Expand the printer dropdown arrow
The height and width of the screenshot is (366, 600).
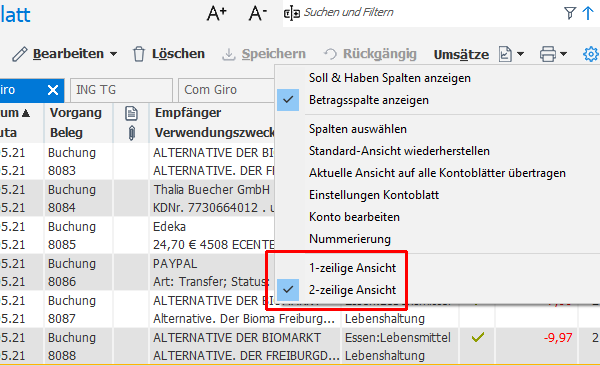563,54
